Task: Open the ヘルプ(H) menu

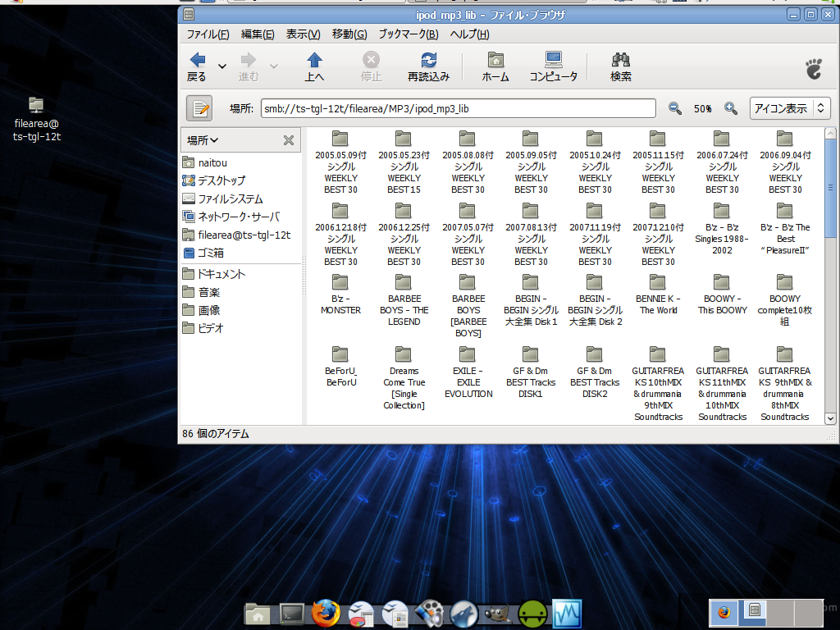Action: pos(469,34)
